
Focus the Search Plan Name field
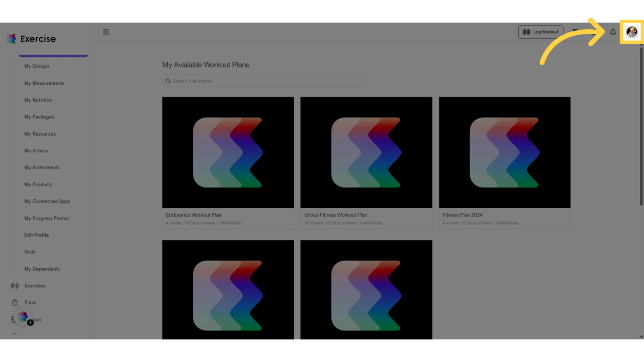point(264,81)
